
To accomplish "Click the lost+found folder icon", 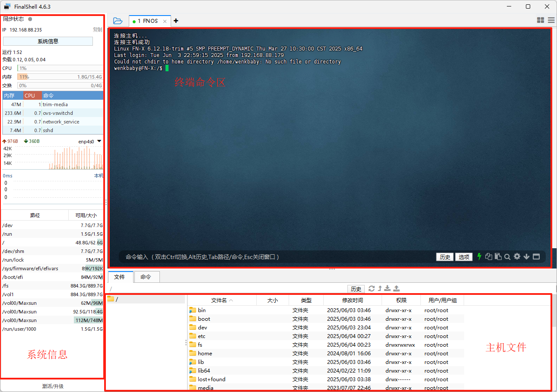I will [x=193, y=379].
